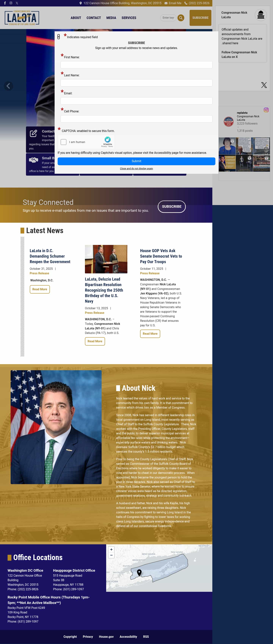Screen dimensions: 273x644
Task: Open LaLota in D.C. Demanding Schumer headline
Action: (50, 256)
